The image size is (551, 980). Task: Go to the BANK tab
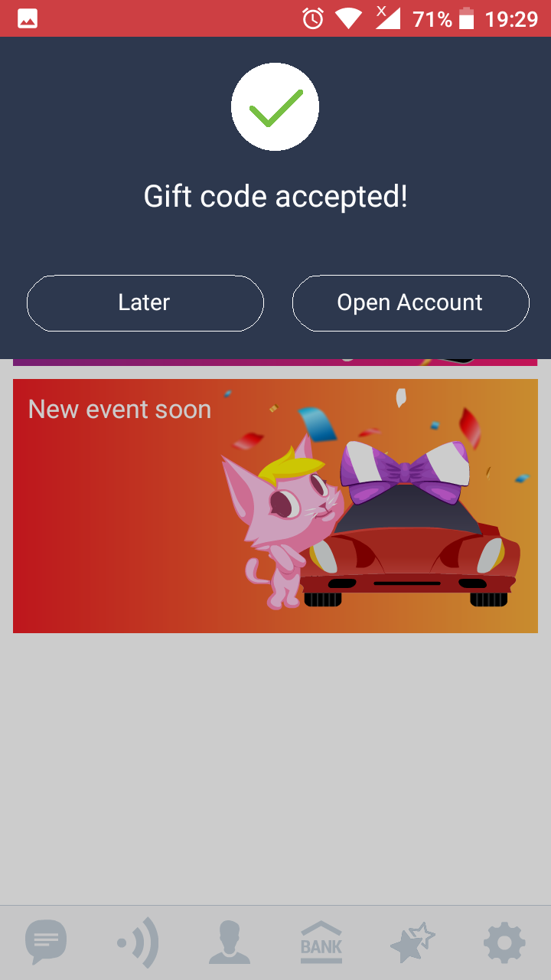click(x=321, y=942)
